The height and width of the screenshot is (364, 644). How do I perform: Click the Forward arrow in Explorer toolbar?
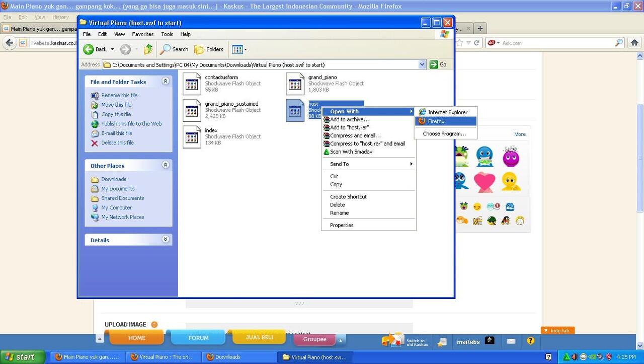[125, 49]
